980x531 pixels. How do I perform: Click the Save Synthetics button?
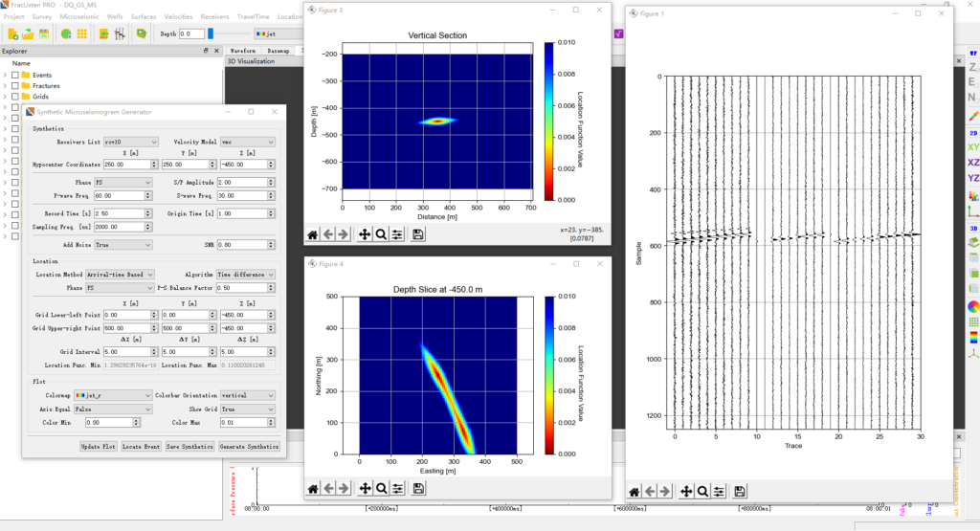(189, 447)
